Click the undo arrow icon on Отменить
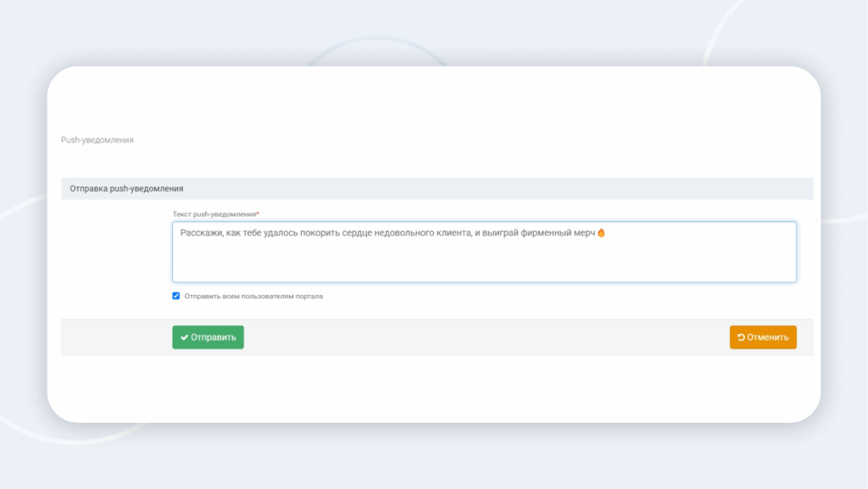The image size is (868, 489). 741,337
